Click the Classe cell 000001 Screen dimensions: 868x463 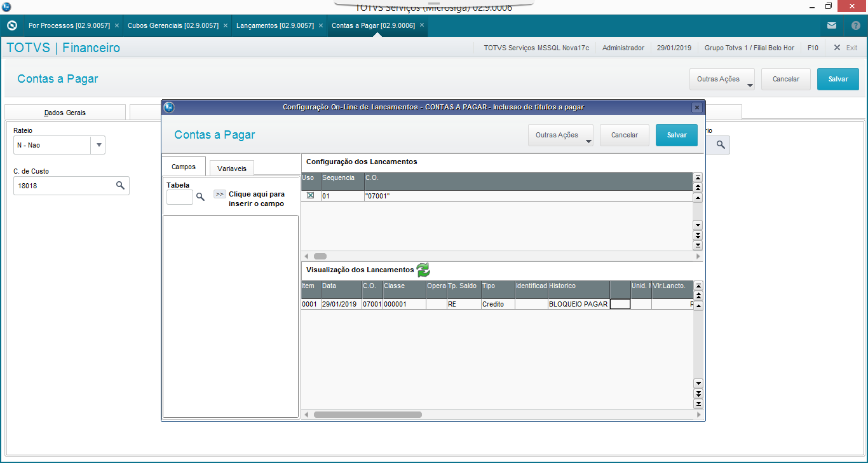click(404, 304)
